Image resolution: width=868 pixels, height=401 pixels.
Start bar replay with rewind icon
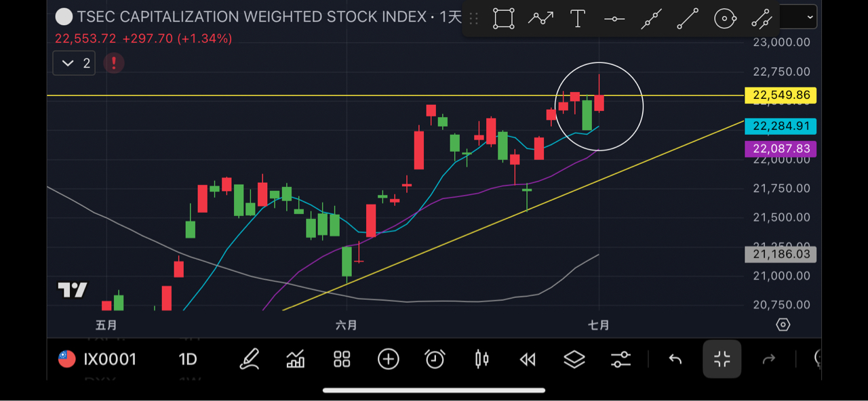(x=528, y=360)
